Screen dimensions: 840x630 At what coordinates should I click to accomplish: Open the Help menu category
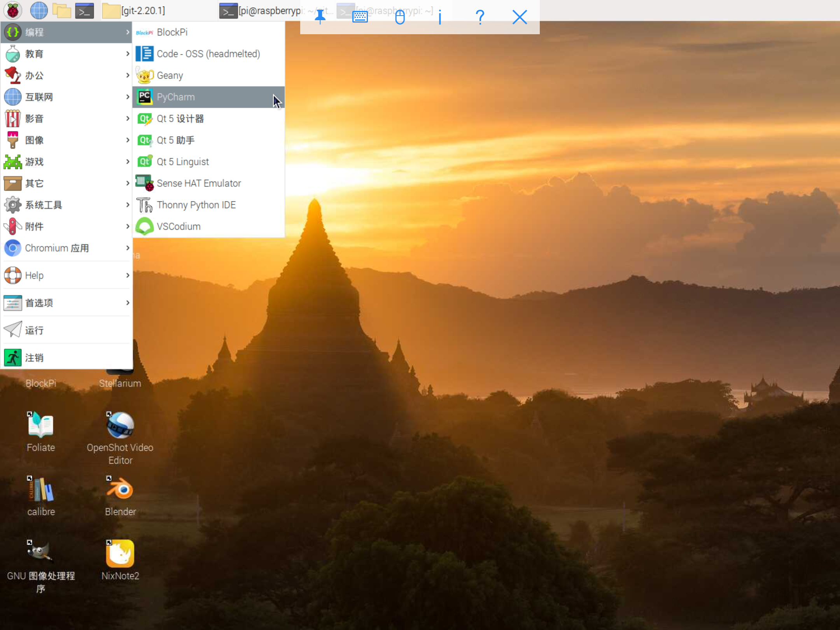pyautogui.click(x=66, y=275)
